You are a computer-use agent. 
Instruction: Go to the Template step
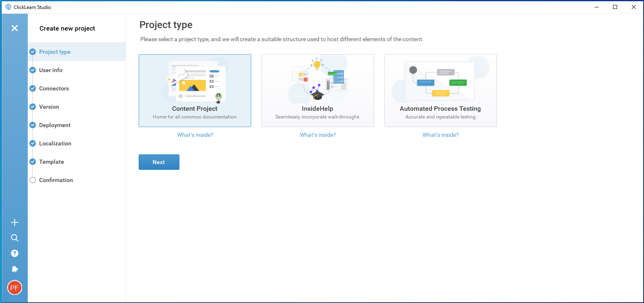[77, 162]
